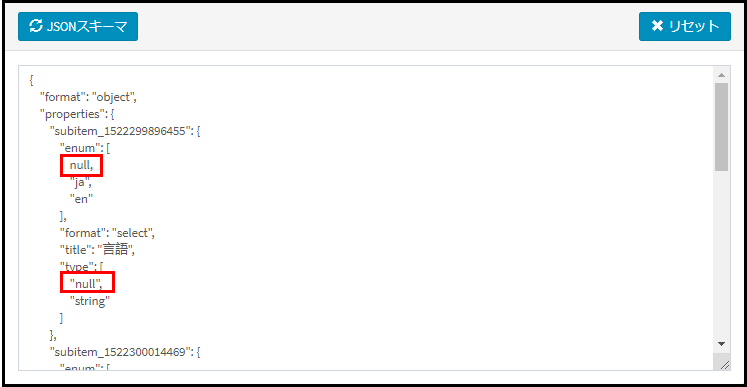Click the X icon on リセット button
747x387 pixels.
(657, 26)
